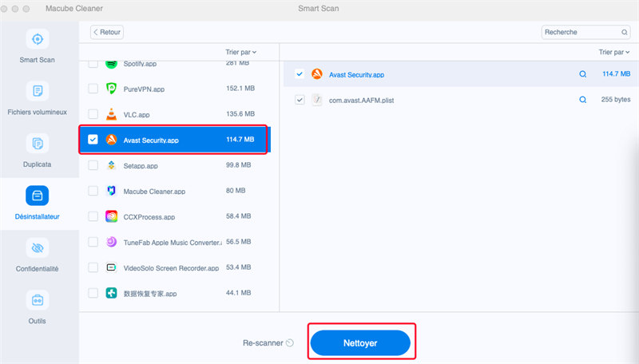Select Setapp.app name in the list
This screenshot has width=639, height=364.
pos(141,166)
